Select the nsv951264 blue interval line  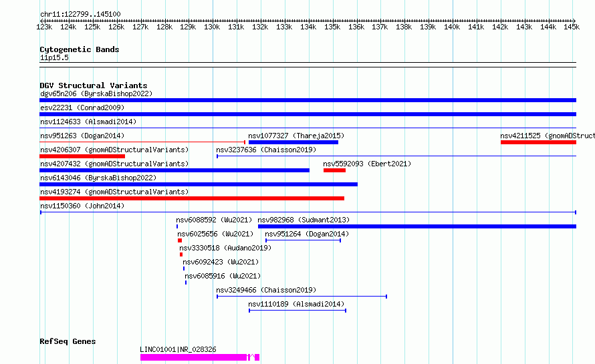coord(304,240)
